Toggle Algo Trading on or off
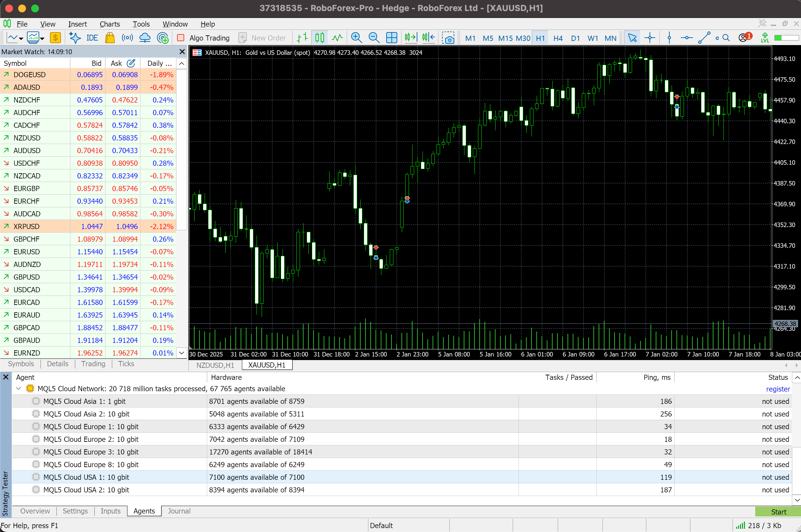 (203, 38)
